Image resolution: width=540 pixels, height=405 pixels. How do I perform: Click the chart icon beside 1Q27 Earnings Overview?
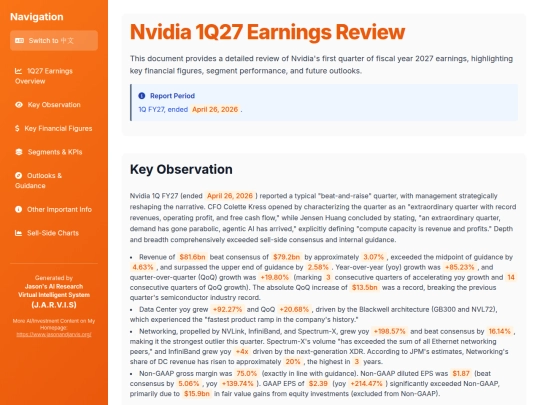(18, 71)
